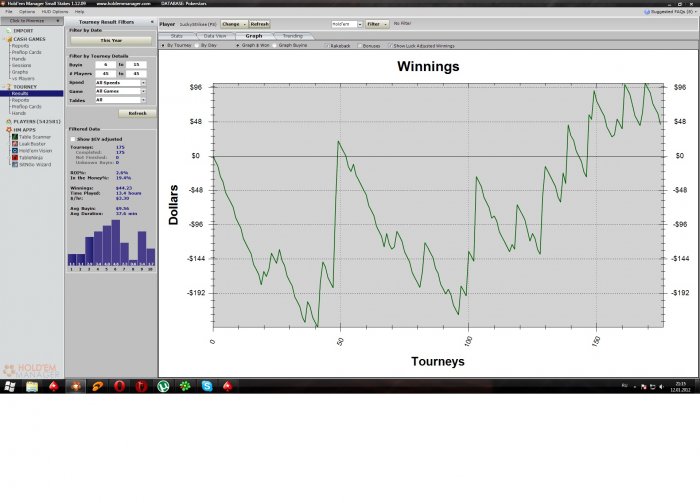Open the Table Scanner app icon
The width and height of the screenshot is (700, 503).
(x=15, y=137)
